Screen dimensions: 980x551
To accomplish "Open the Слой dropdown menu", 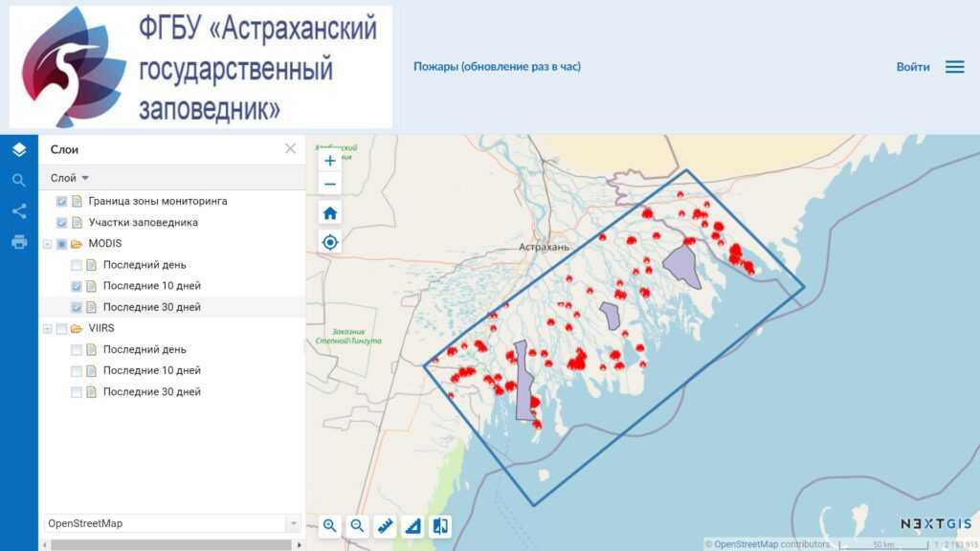I will pos(69,178).
